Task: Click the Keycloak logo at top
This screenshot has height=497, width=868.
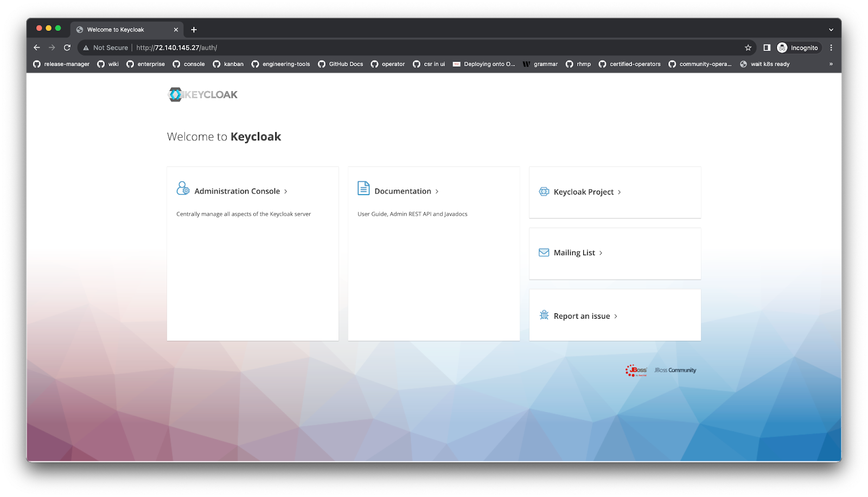Action: tap(203, 94)
